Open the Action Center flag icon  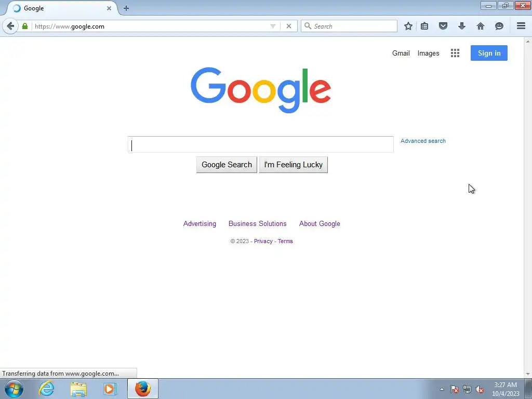455,389
